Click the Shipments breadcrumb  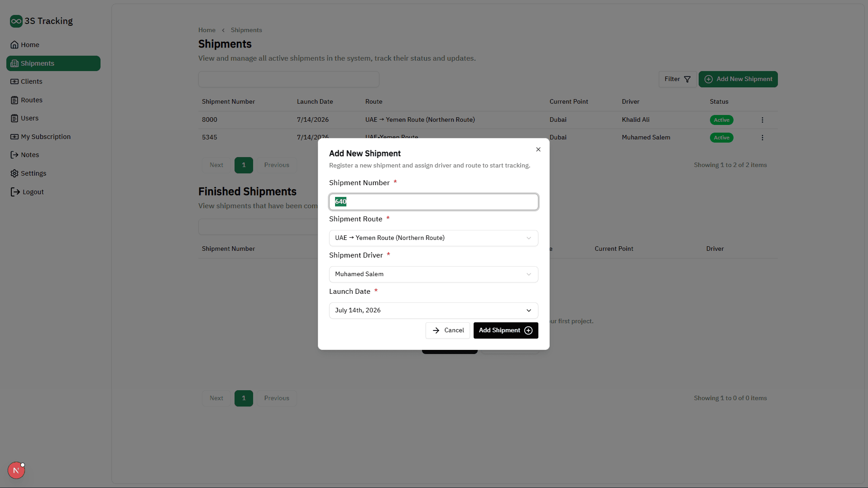pyautogui.click(x=246, y=30)
